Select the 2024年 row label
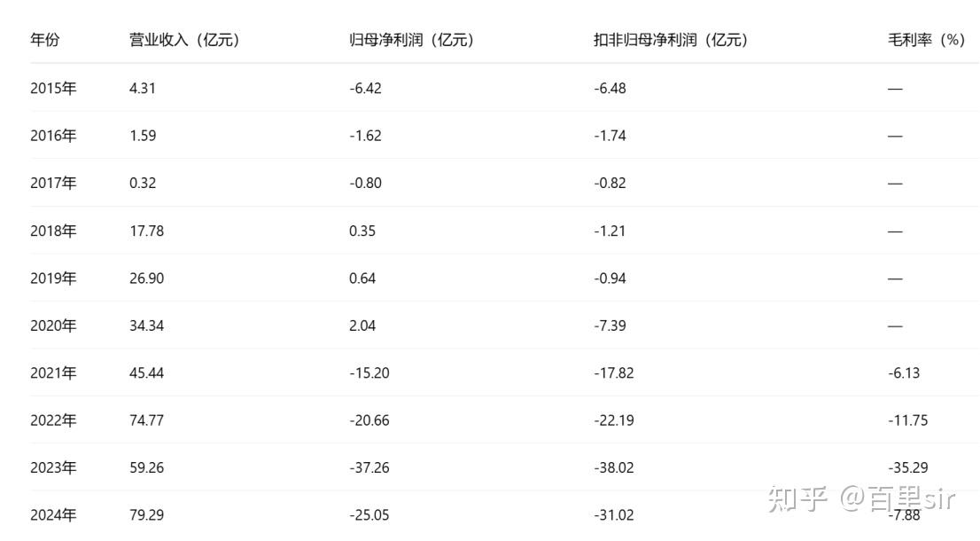The width and height of the screenshot is (980, 541). [53, 515]
